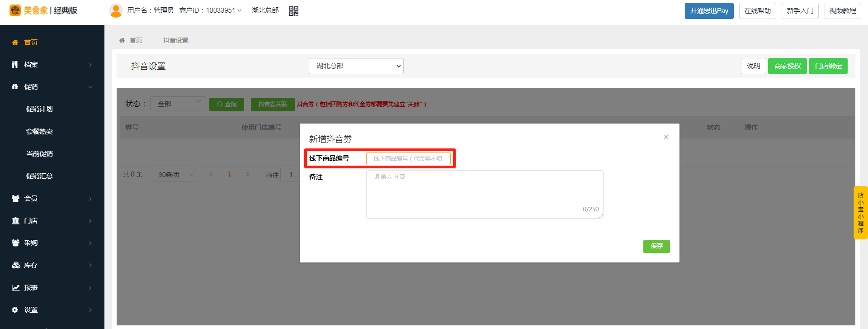868x329 pixels.
Task: Click the 档案 fork-and-knife icon
Action: click(15, 65)
